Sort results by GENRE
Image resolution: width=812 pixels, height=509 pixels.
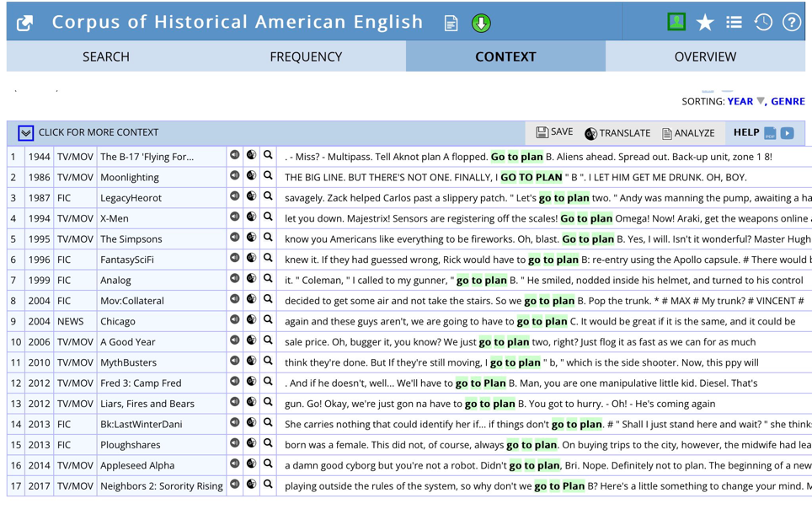click(x=788, y=102)
